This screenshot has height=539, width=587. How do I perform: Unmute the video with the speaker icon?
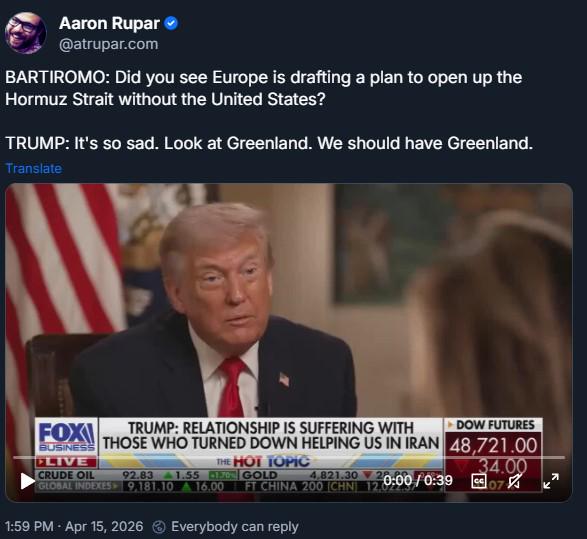coord(515,481)
